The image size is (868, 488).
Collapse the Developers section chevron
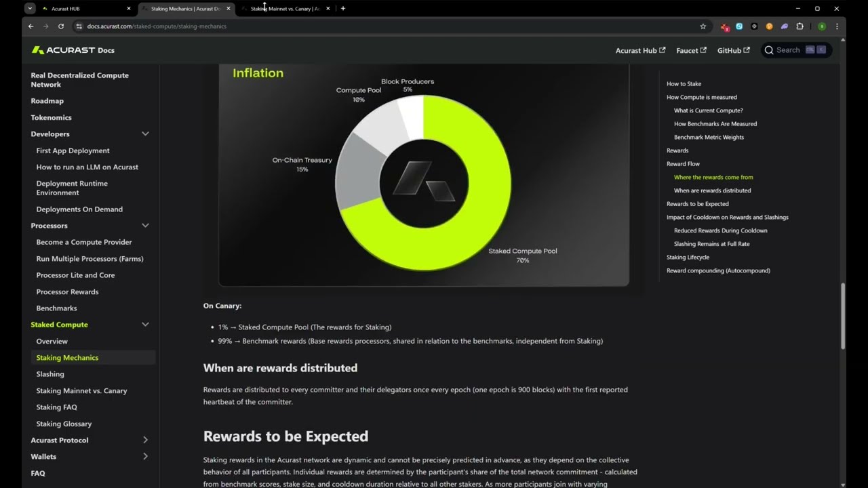pos(145,134)
